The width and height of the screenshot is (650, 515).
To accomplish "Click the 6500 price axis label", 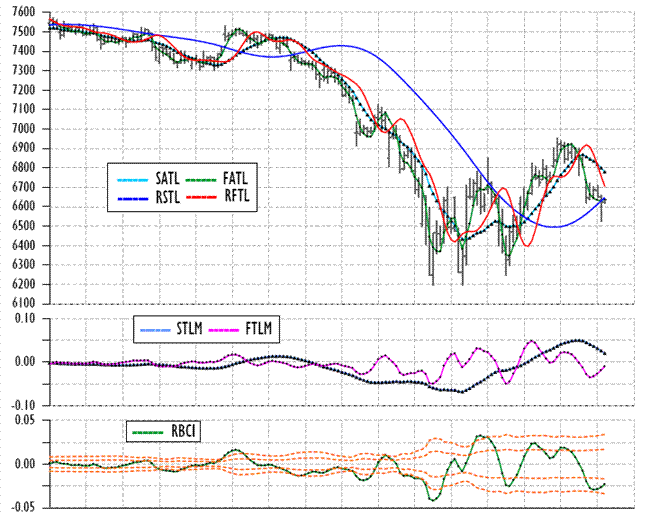I will point(24,226).
